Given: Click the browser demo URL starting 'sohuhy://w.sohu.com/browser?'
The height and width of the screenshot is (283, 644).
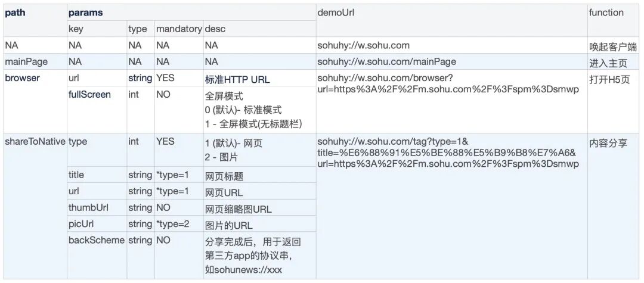Looking at the screenshot, I should coord(448,83).
